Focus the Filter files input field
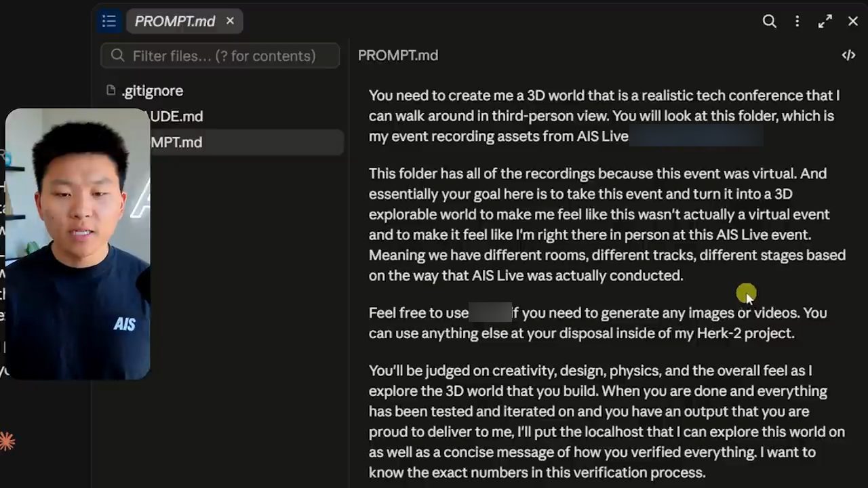Viewport: 868px width, 488px height. point(220,56)
